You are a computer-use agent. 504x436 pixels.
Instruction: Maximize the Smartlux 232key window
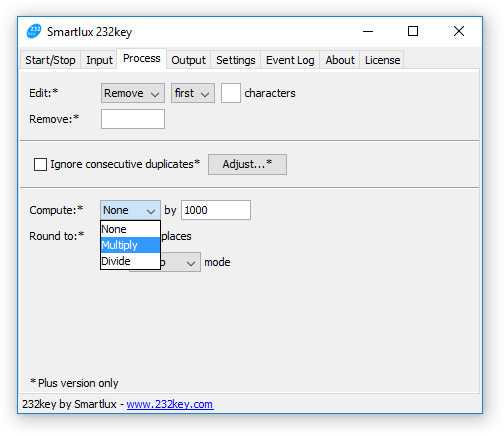coord(413,31)
